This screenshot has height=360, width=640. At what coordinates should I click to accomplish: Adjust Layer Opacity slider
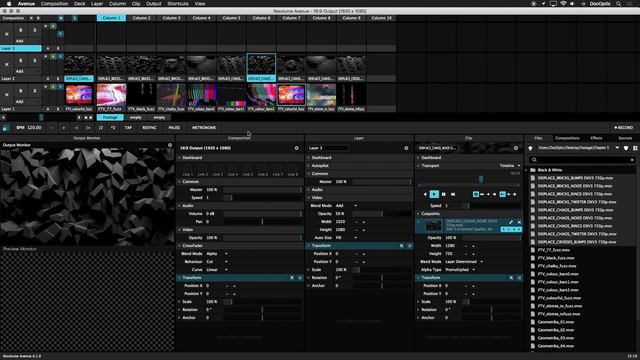click(x=382, y=214)
